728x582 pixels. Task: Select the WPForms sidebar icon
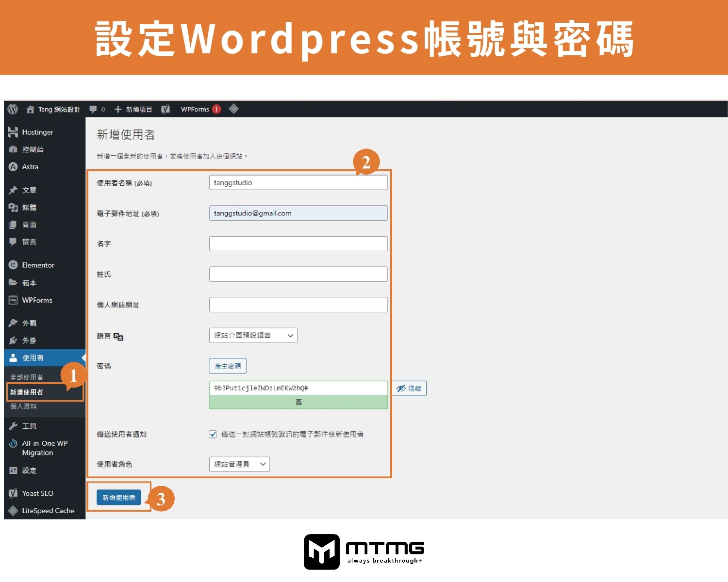click(13, 300)
